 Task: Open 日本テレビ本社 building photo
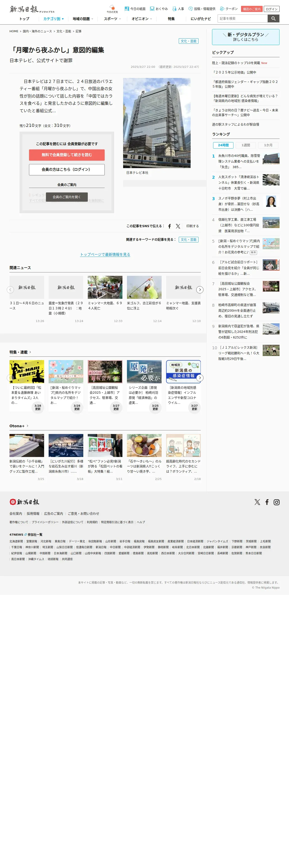157,123
